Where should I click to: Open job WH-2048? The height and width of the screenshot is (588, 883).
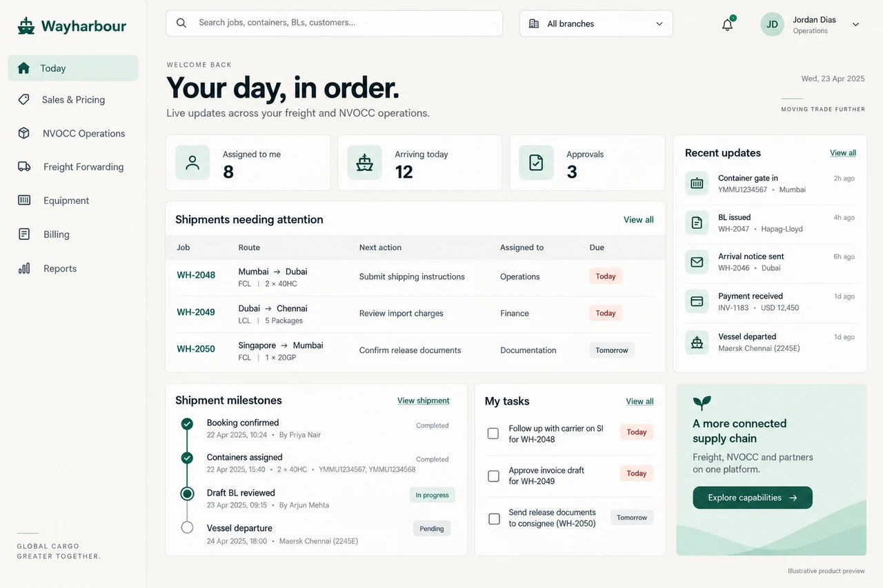tap(196, 275)
